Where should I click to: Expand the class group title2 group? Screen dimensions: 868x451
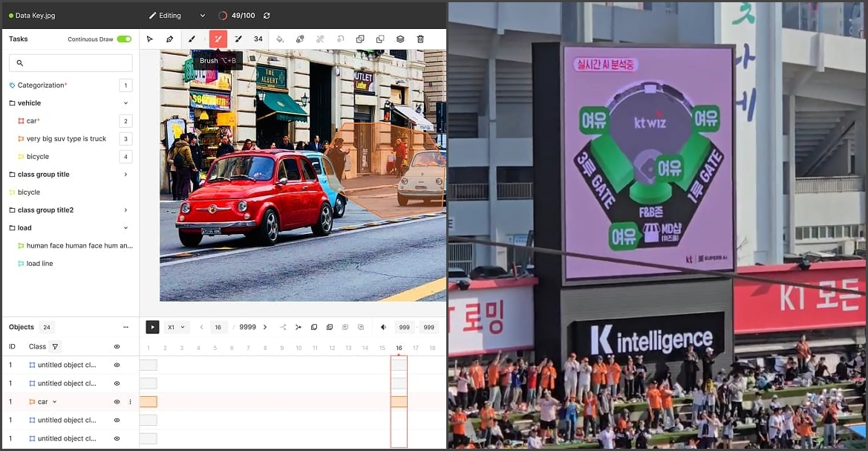click(125, 210)
